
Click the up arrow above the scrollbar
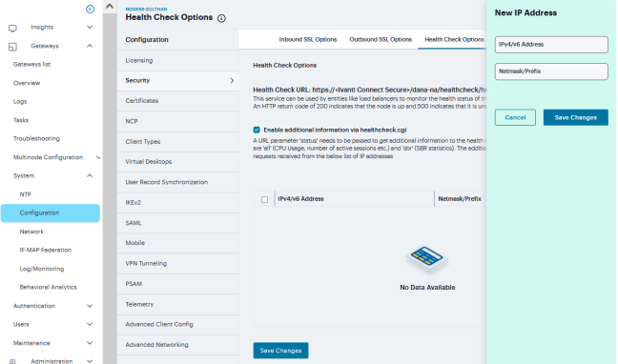point(110,6)
